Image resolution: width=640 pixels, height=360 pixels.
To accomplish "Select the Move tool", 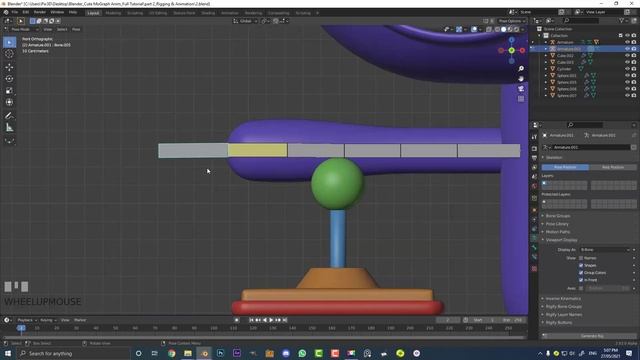I will click(x=9, y=67).
